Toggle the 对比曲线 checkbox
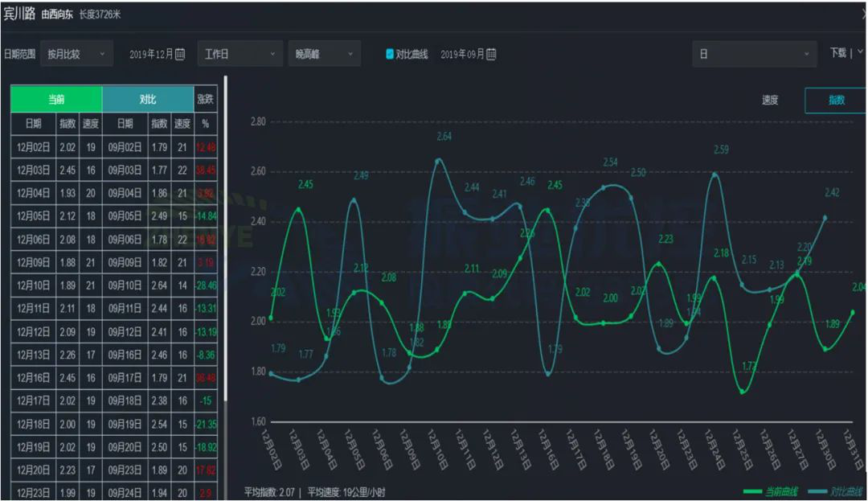 [390, 55]
